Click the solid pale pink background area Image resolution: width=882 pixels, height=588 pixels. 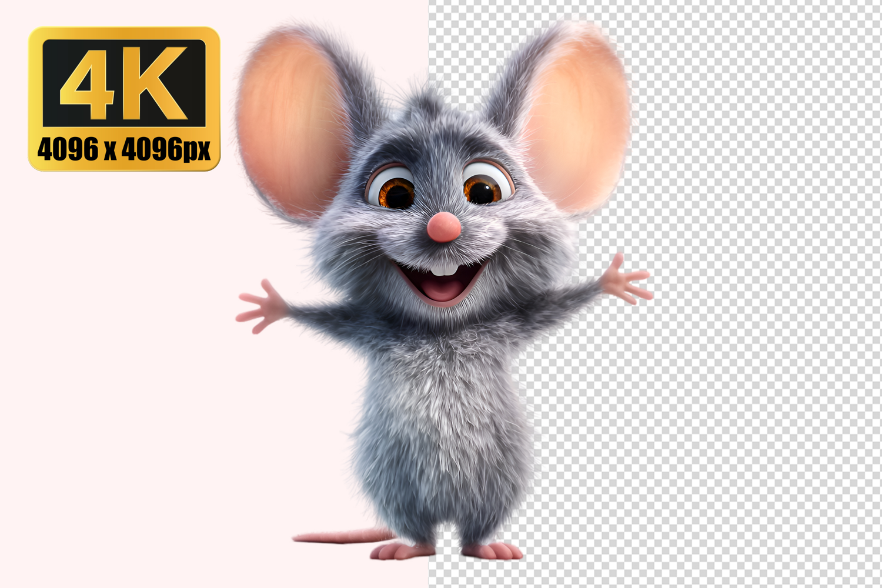(x=147, y=382)
